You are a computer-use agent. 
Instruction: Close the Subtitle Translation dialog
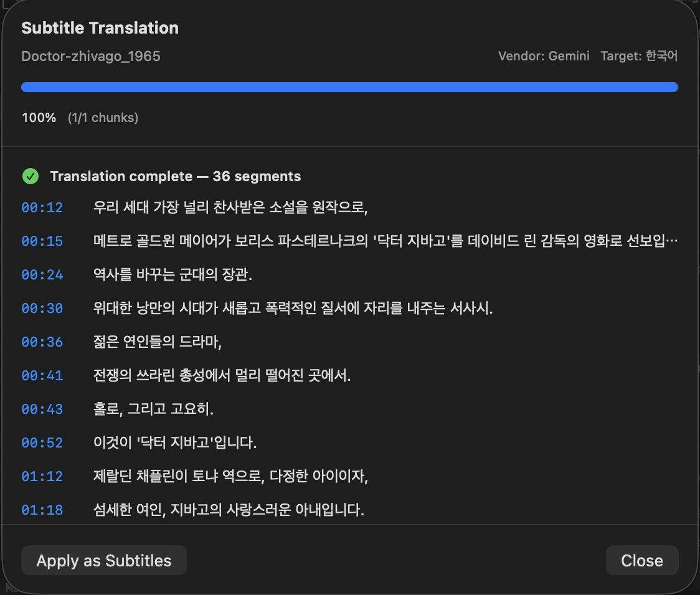tap(642, 560)
